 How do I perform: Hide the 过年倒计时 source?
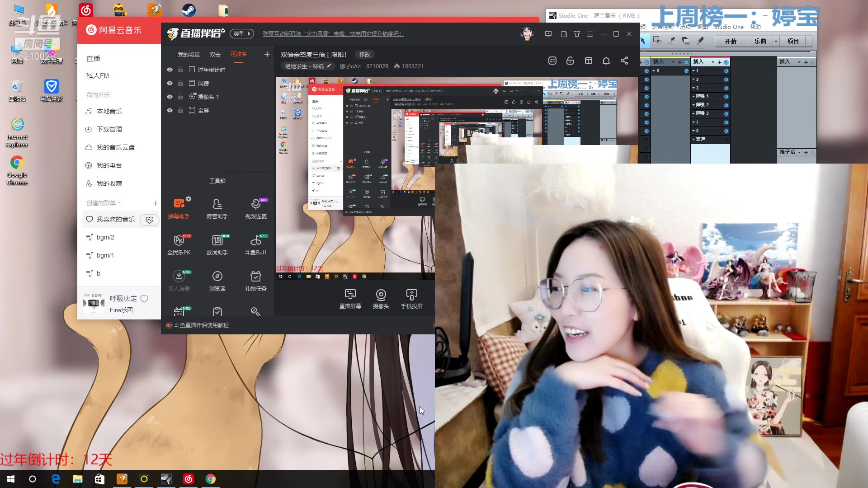[170, 70]
